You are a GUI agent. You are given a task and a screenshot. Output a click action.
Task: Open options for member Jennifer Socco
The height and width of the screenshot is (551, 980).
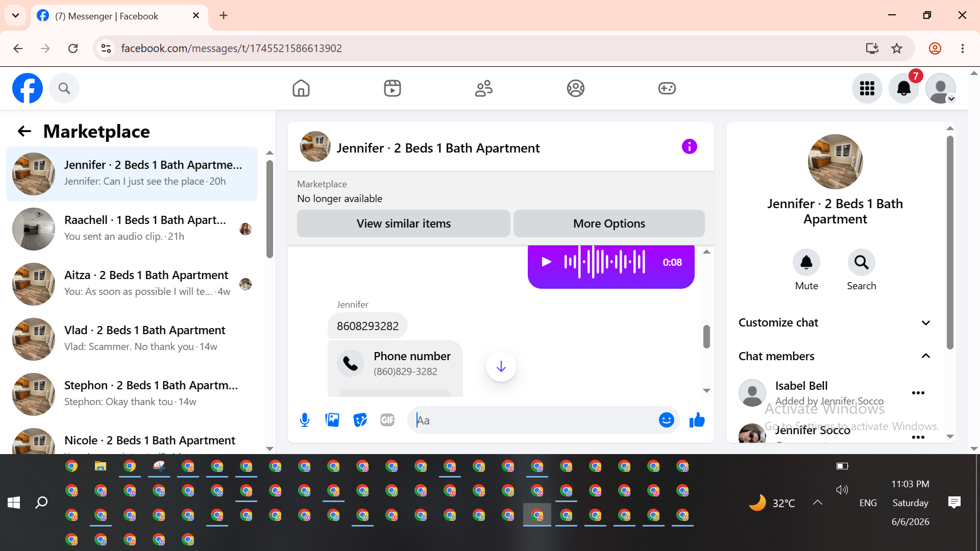pyautogui.click(x=918, y=437)
